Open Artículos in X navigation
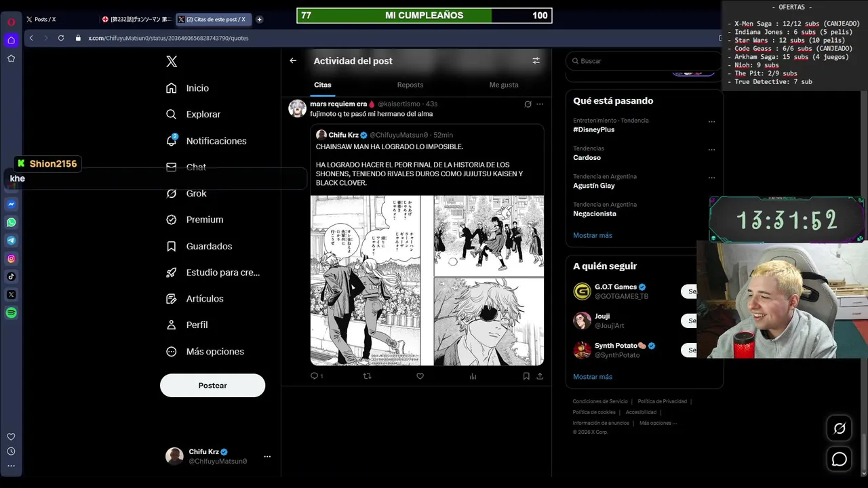868x488 pixels. [x=195, y=299]
